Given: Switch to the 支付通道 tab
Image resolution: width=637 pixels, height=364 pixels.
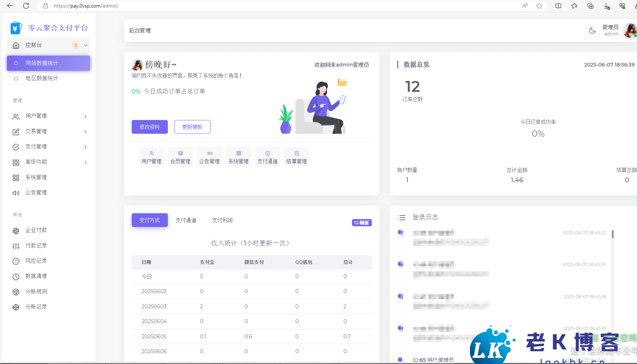Looking at the screenshot, I should pyautogui.click(x=186, y=220).
